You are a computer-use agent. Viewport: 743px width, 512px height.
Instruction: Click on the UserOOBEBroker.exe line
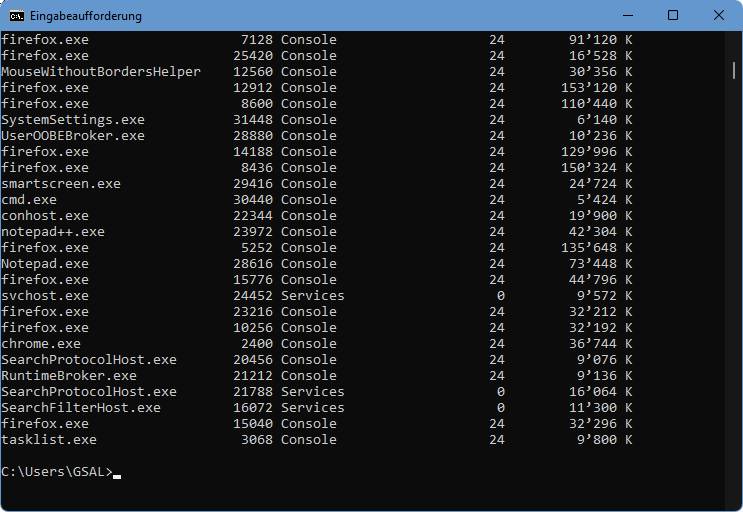[x=73, y=136]
